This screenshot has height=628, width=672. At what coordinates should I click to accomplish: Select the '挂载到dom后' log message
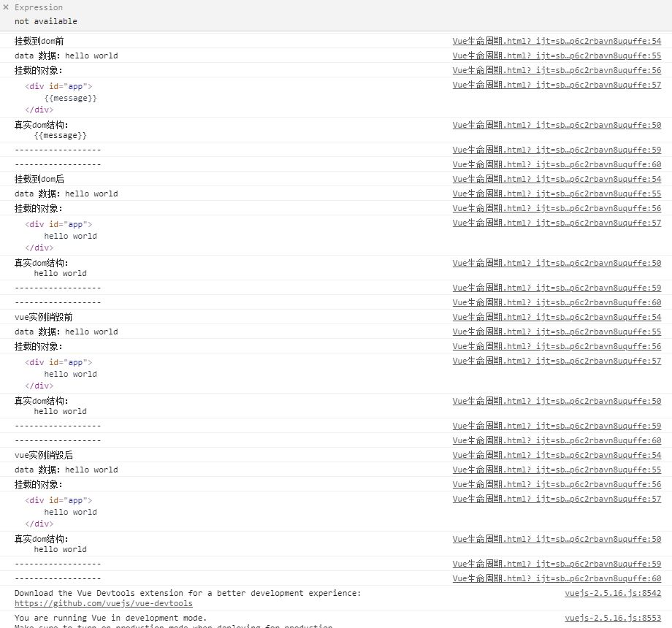(x=39, y=179)
